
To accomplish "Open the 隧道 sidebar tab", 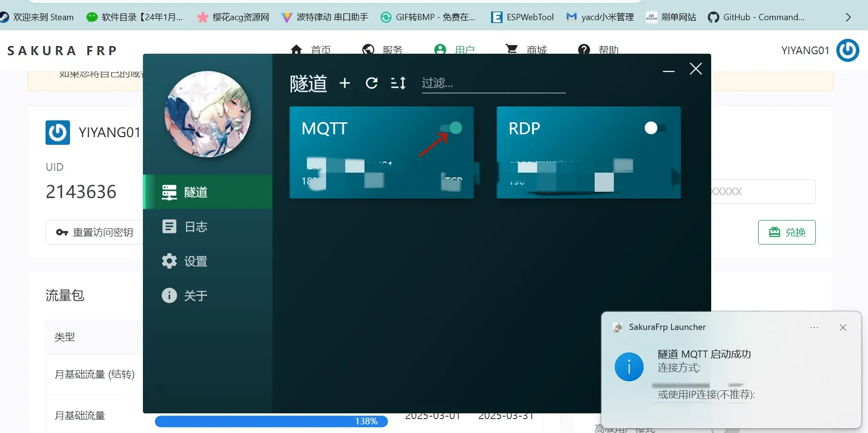I will 208,192.
